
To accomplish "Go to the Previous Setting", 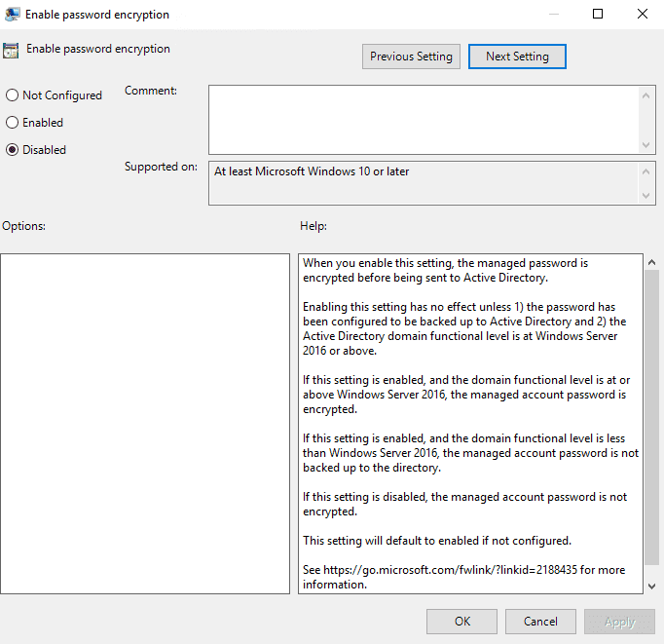I will click(411, 57).
